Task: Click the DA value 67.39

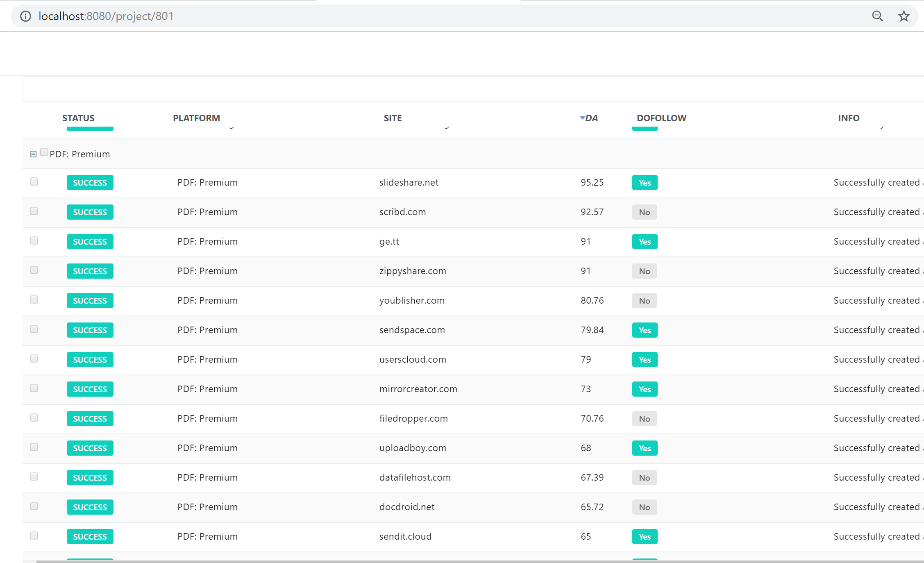Action: 592,477
